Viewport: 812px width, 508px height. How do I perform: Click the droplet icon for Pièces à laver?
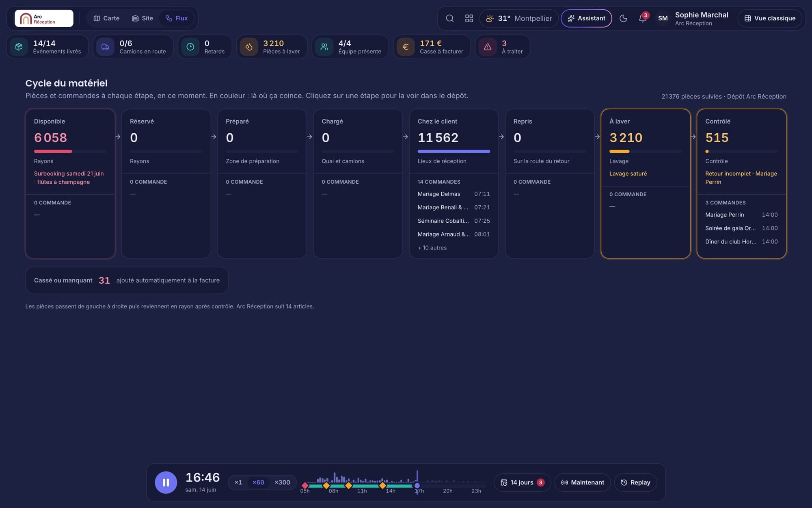tap(249, 47)
